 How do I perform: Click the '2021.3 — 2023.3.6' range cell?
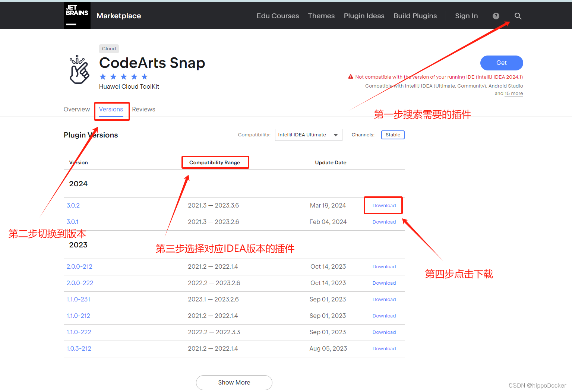click(x=213, y=205)
